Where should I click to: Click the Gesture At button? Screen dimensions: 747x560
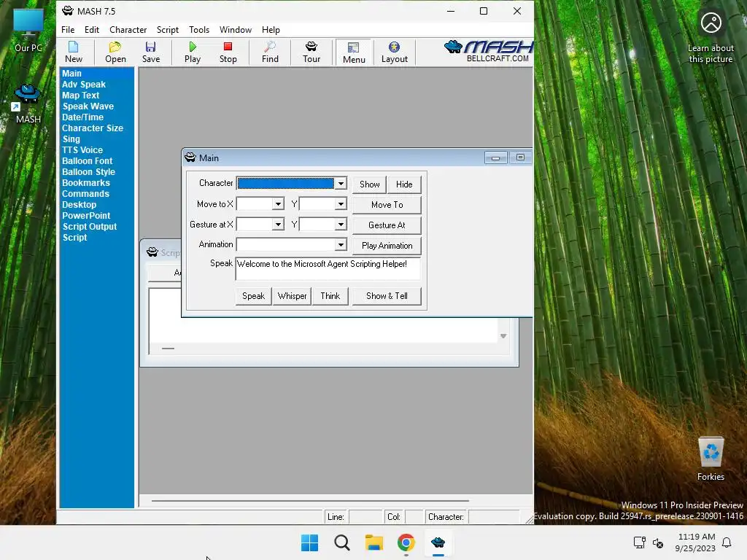pyautogui.click(x=387, y=225)
